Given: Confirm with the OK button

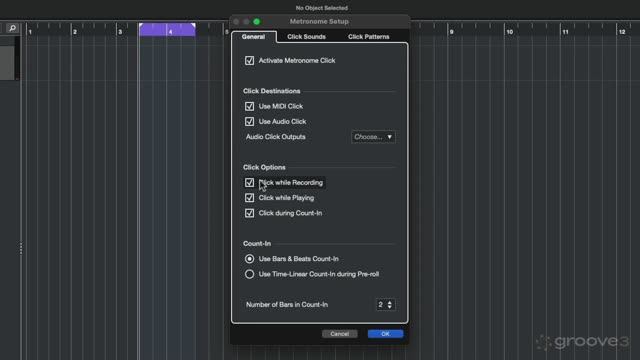Looking at the screenshot, I should click(385, 334).
